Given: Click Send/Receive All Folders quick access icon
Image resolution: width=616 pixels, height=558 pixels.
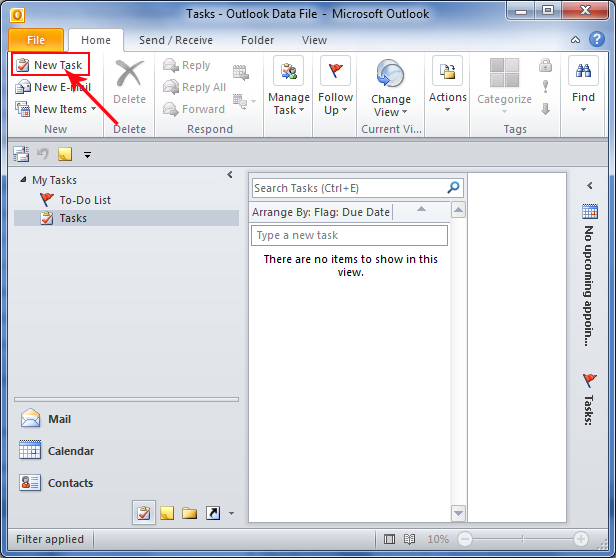Looking at the screenshot, I should 21,154.
